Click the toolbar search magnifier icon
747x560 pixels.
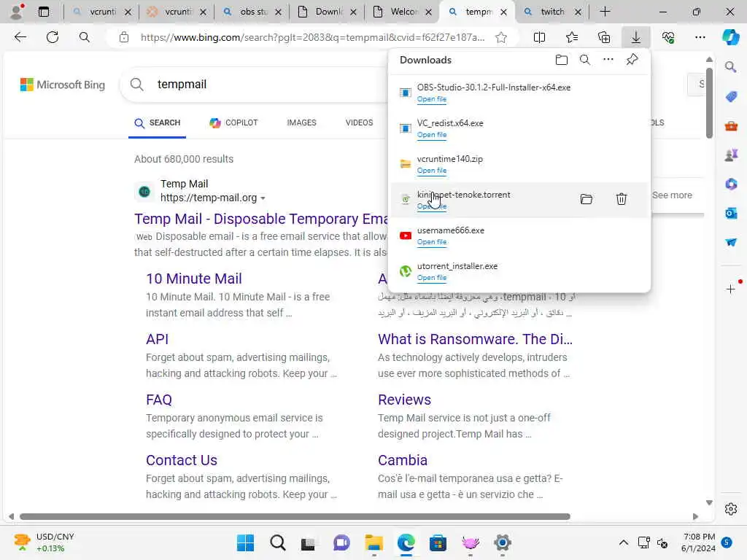[x=85, y=37]
